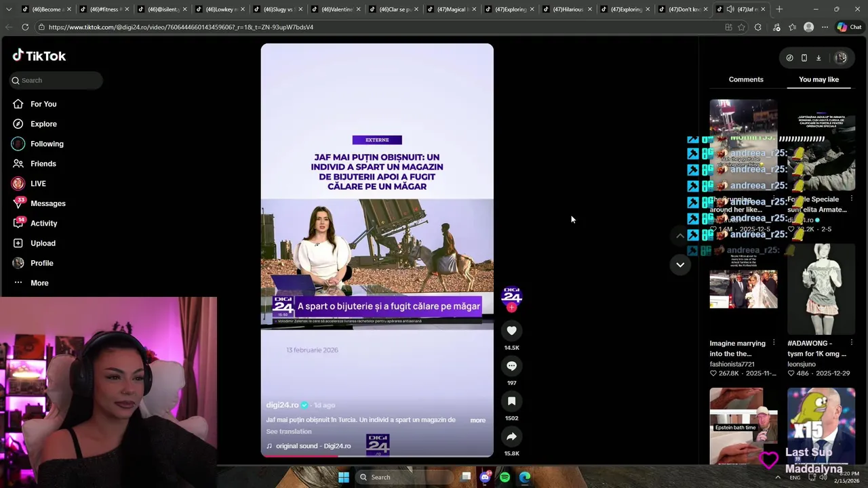Open Spotify from the taskbar
Viewport: 868px width, 488px height.
(x=505, y=477)
